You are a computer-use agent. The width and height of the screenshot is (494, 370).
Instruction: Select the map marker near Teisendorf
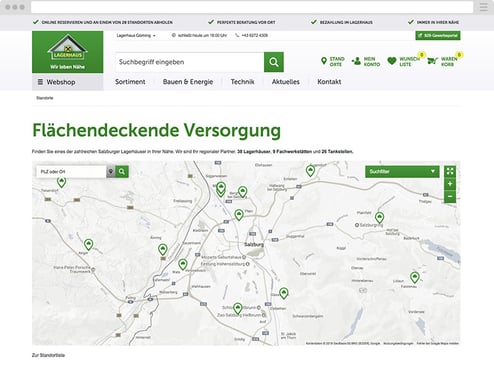point(61,182)
